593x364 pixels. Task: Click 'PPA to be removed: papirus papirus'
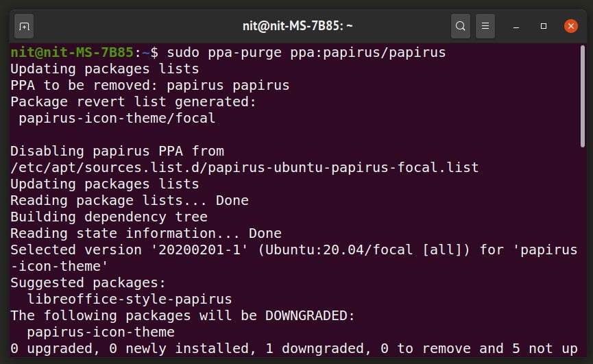pos(149,86)
